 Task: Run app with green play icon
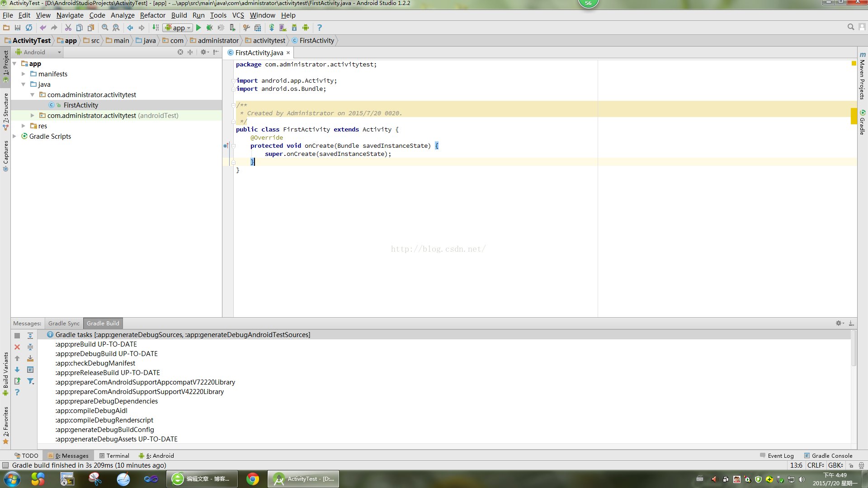tap(198, 28)
